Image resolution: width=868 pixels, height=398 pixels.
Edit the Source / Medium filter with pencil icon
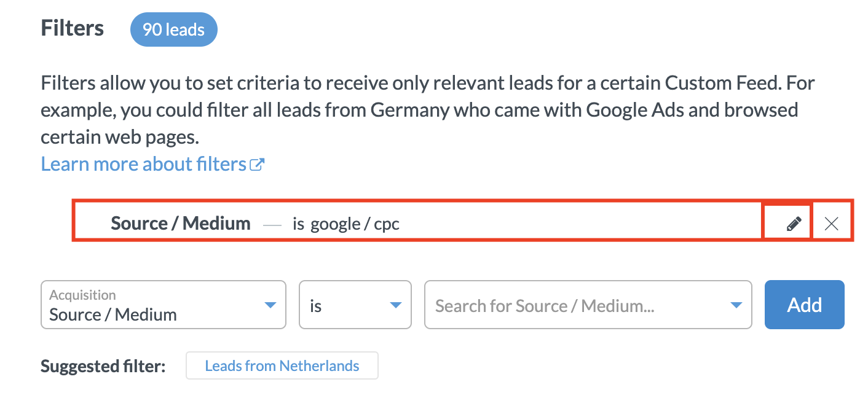pyautogui.click(x=794, y=224)
